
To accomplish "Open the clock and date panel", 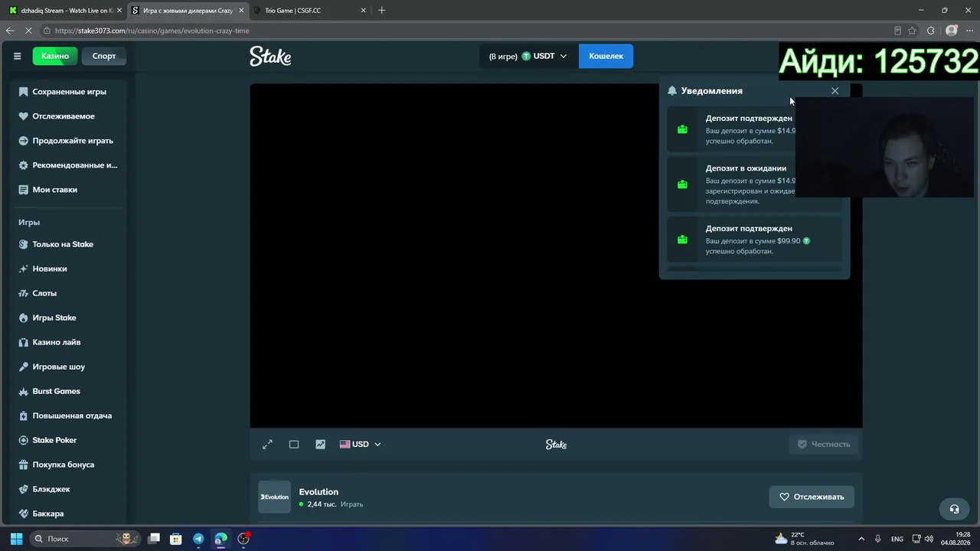I will point(957,539).
